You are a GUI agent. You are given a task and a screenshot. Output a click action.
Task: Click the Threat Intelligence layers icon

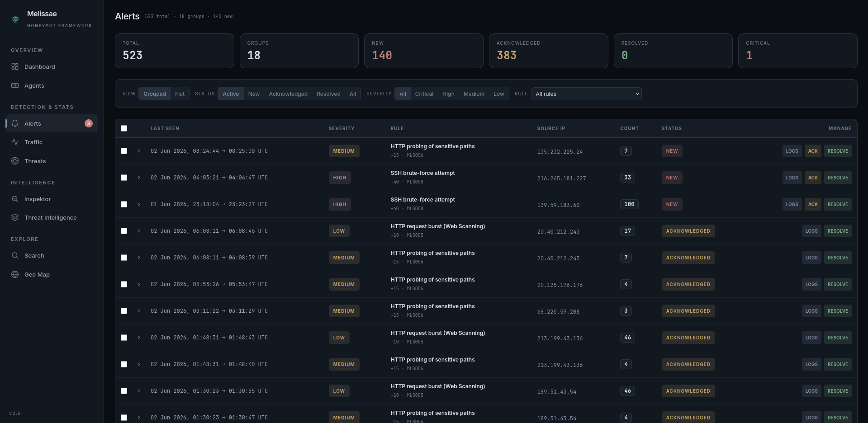(x=15, y=217)
